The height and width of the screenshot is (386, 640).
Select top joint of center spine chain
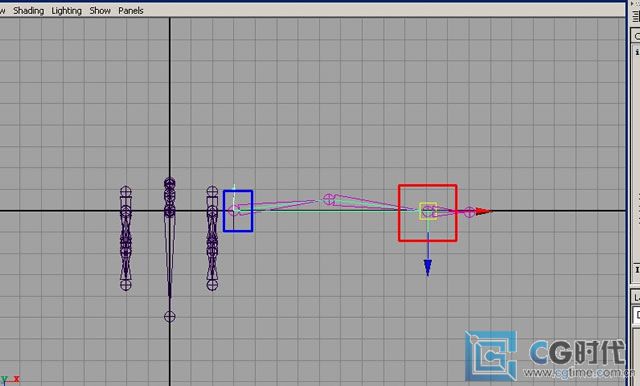170,183
